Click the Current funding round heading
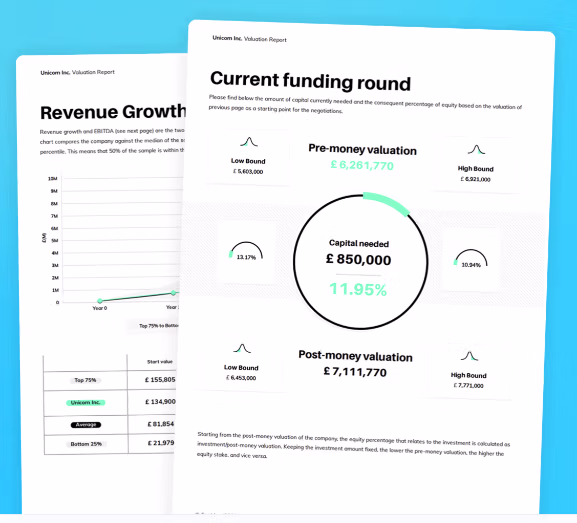 [x=310, y=81]
